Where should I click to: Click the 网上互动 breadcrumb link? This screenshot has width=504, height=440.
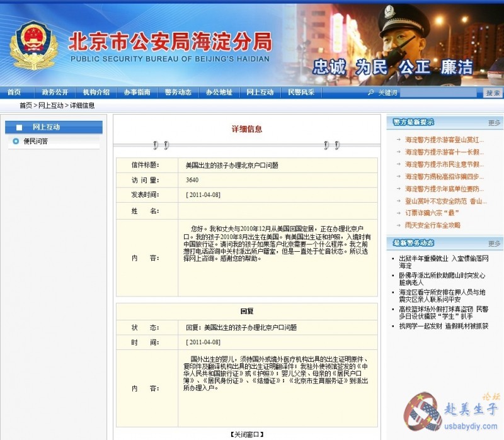pos(51,106)
